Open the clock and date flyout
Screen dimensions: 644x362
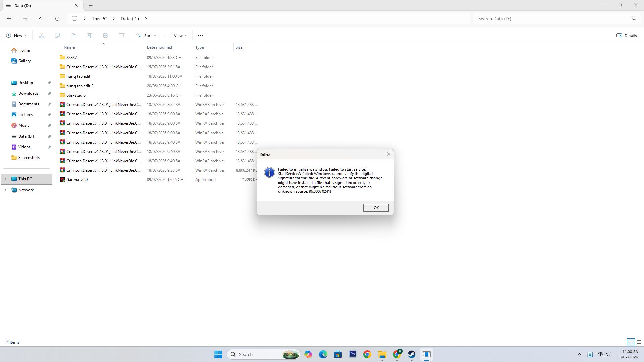[x=627, y=354]
